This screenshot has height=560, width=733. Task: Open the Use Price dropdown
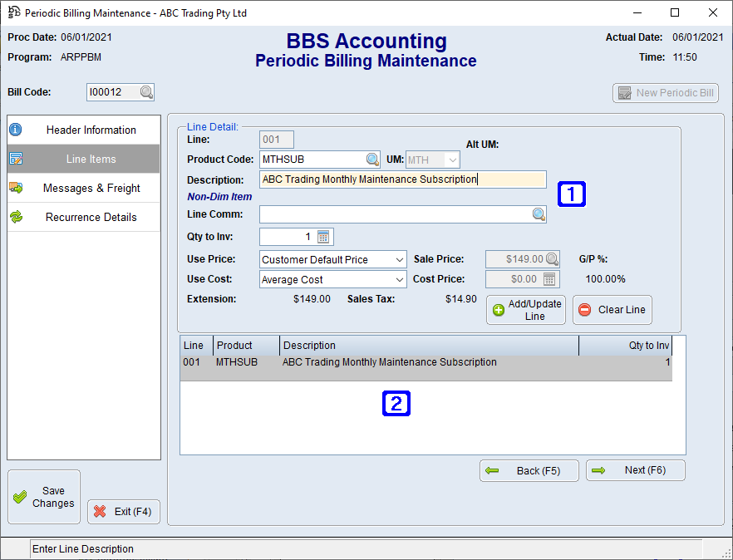click(400, 258)
